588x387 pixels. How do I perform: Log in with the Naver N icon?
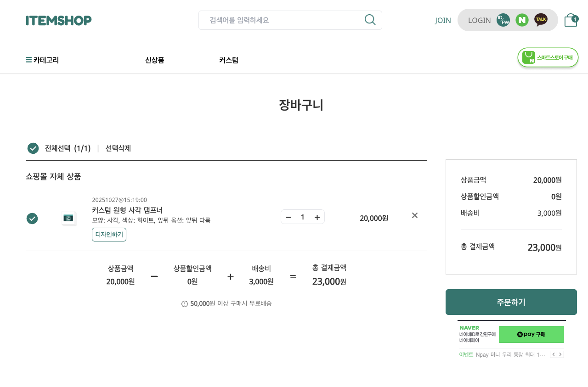522,20
